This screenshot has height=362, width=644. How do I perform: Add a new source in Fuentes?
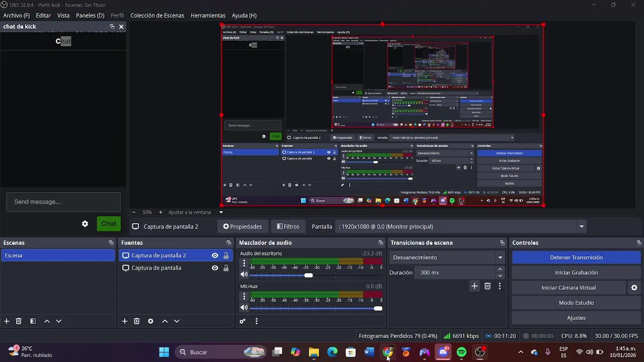(x=125, y=321)
